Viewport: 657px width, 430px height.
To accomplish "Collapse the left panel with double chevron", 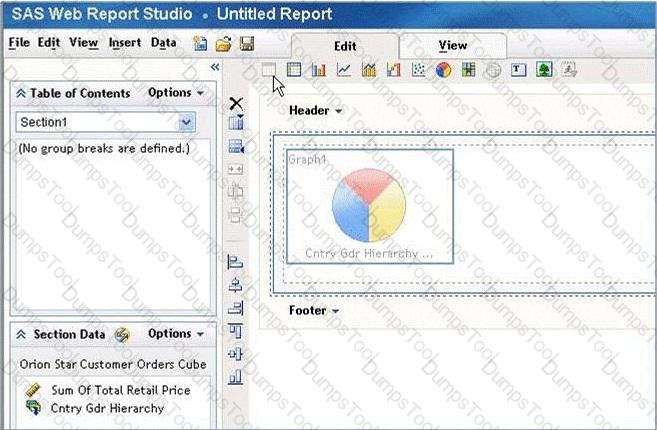I will click(x=215, y=67).
